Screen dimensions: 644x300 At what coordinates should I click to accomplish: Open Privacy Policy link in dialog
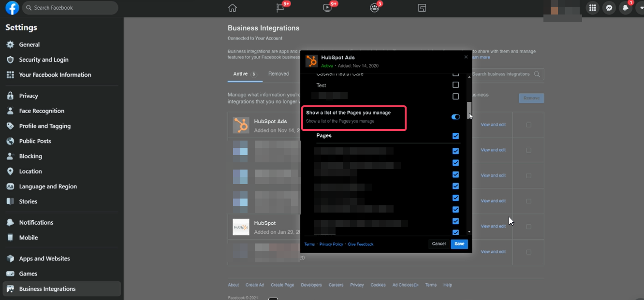click(x=331, y=244)
